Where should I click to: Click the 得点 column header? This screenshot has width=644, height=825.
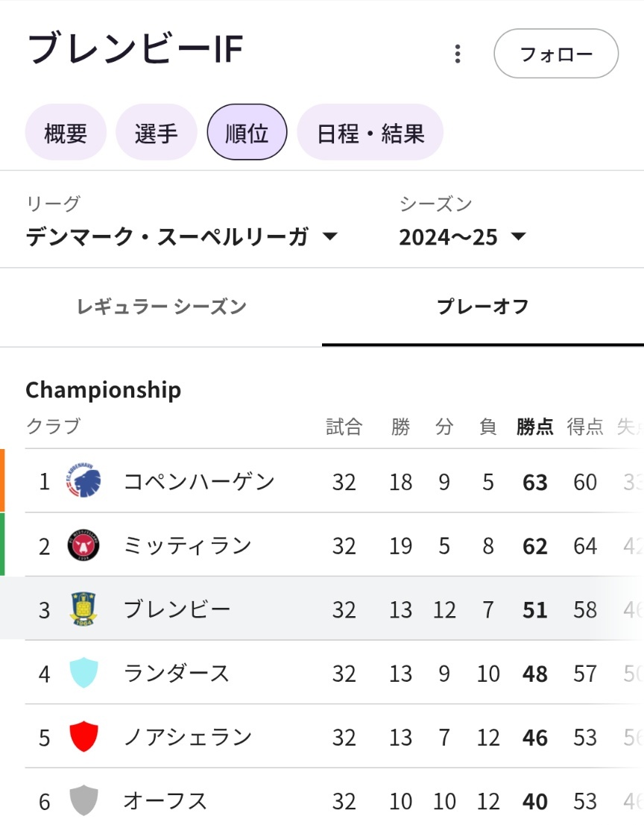point(584,426)
